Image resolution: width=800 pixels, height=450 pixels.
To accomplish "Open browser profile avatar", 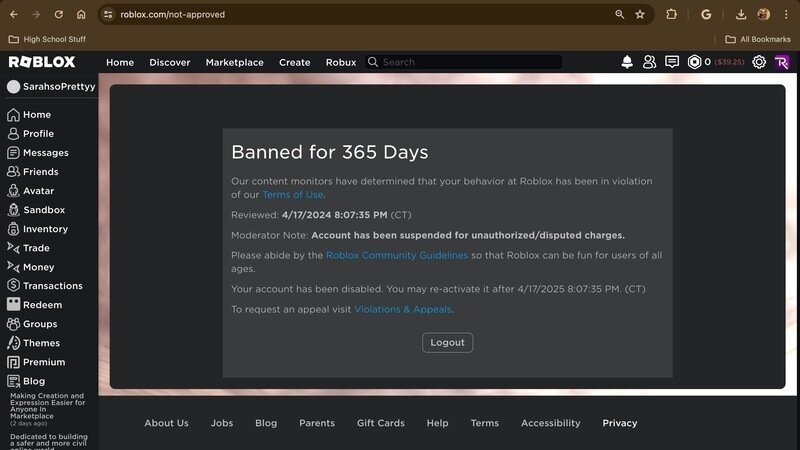I will tap(763, 14).
